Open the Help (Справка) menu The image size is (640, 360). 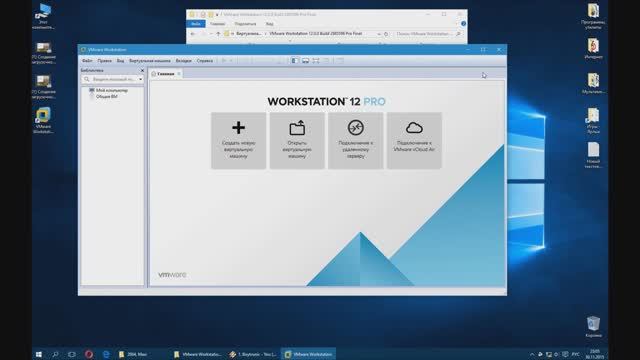pyautogui.click(x=205, y=61)
